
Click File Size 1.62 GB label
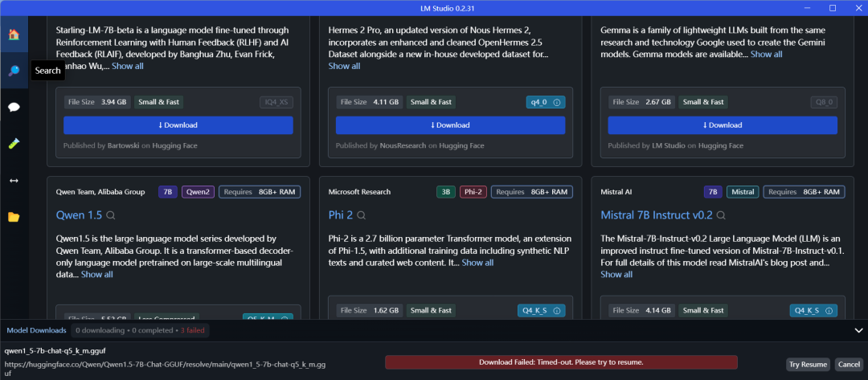coord(369,311)
